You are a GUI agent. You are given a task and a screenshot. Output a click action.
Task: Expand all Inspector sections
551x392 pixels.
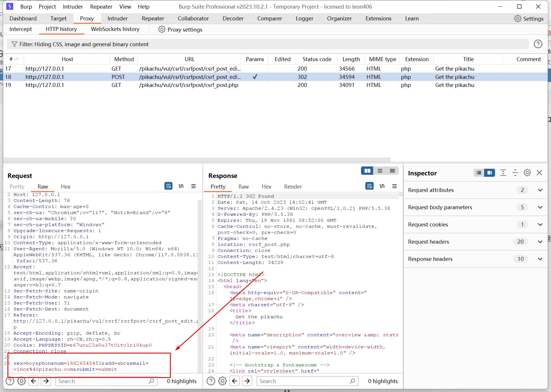(503, 173)
